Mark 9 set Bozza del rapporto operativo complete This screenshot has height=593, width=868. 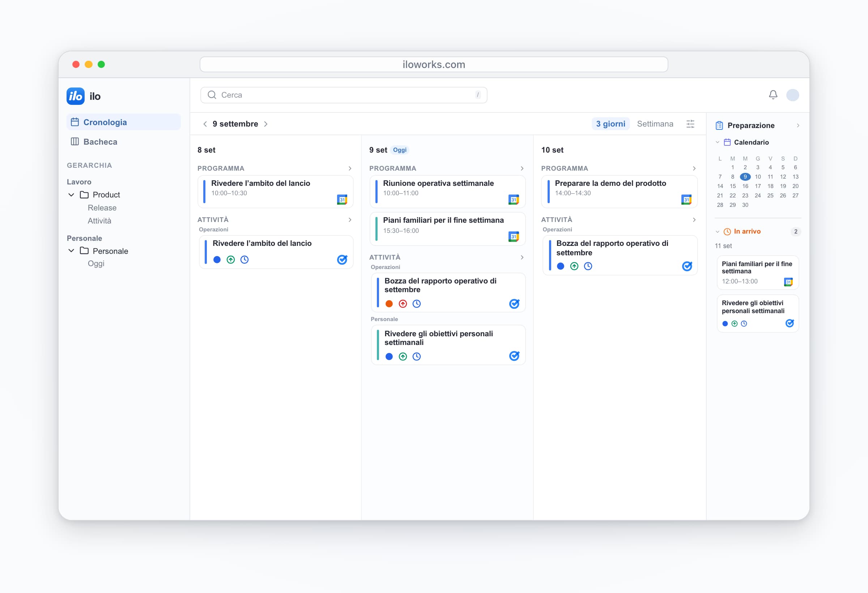point(514,304)
